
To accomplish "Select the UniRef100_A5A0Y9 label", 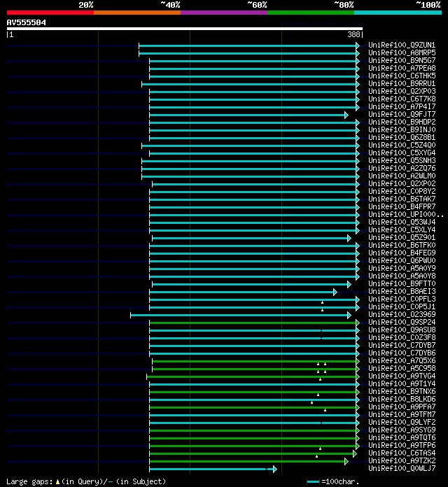I will [x=402, y=268].
